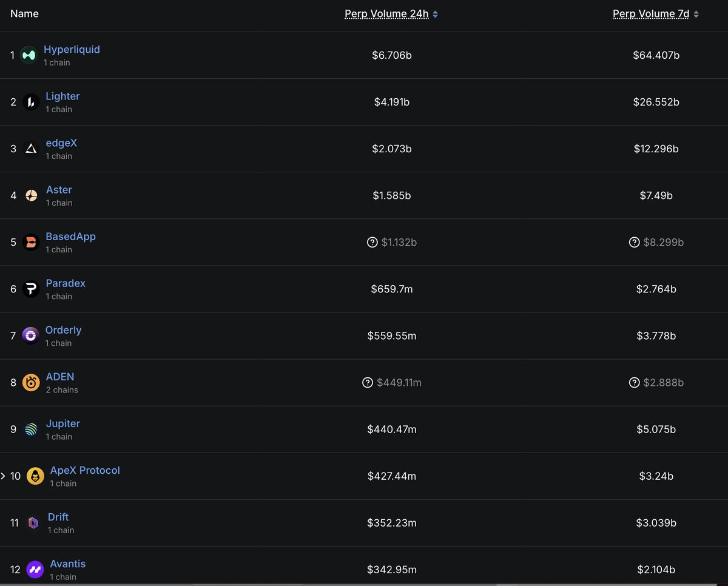
Task: Select Orderly 7d volume $3.778b
Action: (x=656, y=335)
